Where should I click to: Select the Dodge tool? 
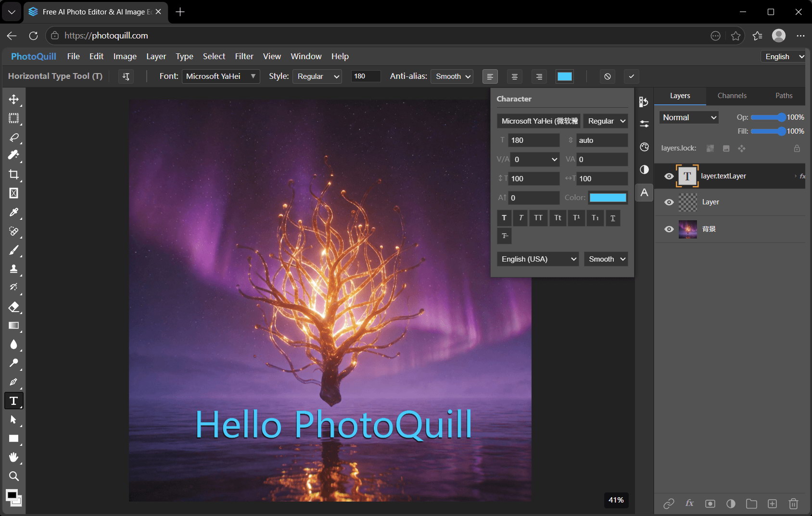[x=13, y=363]
